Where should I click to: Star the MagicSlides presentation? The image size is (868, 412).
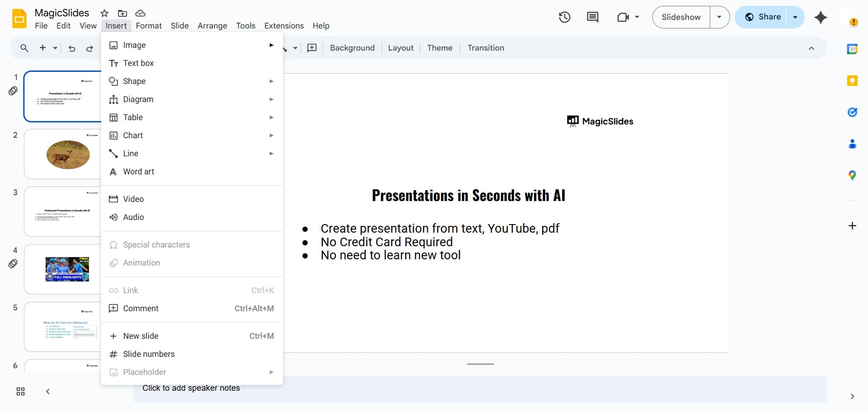[104, 13]
